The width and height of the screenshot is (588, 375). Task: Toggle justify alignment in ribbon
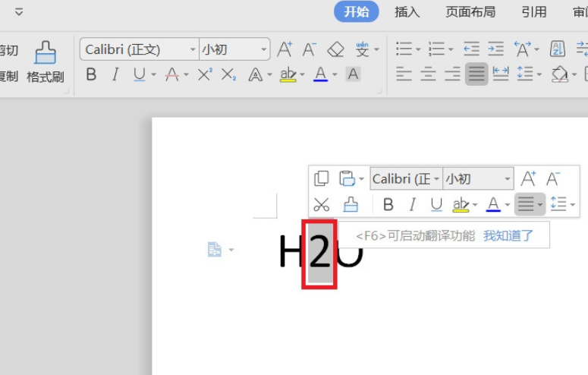pyautogui.click(x=476, y=74)
